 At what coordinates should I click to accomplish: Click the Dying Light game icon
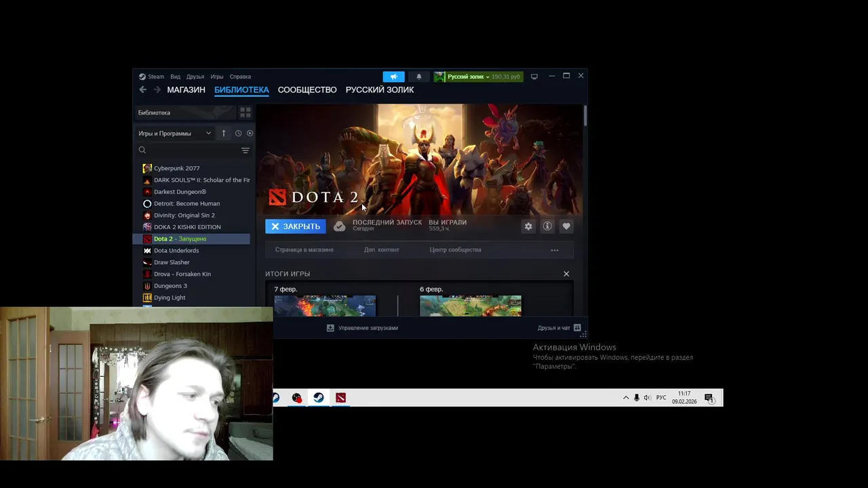click(x=147, y=298)
